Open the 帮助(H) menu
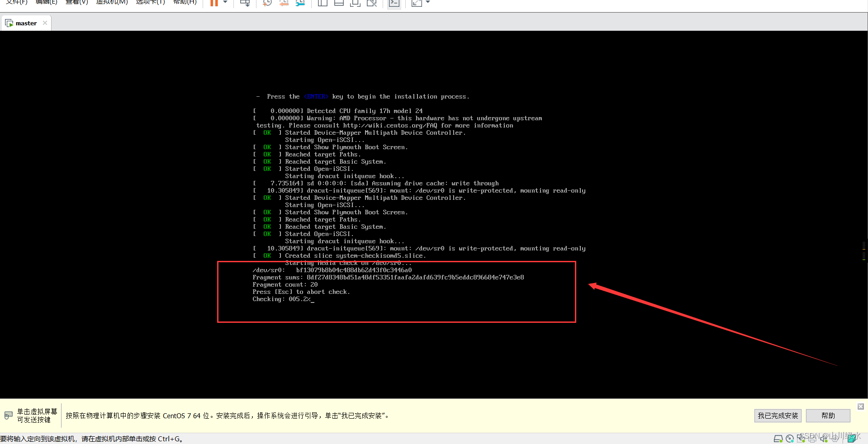 click(x=185, y=2)
